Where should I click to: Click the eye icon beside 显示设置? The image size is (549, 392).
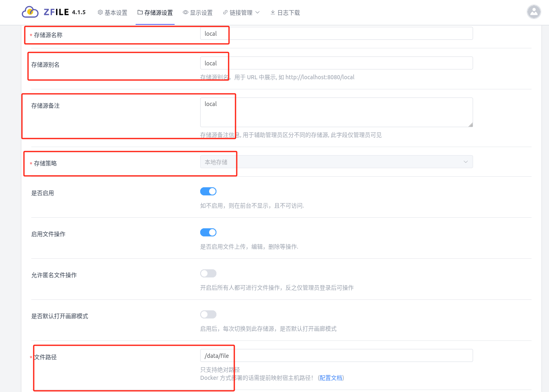[186, 12]
